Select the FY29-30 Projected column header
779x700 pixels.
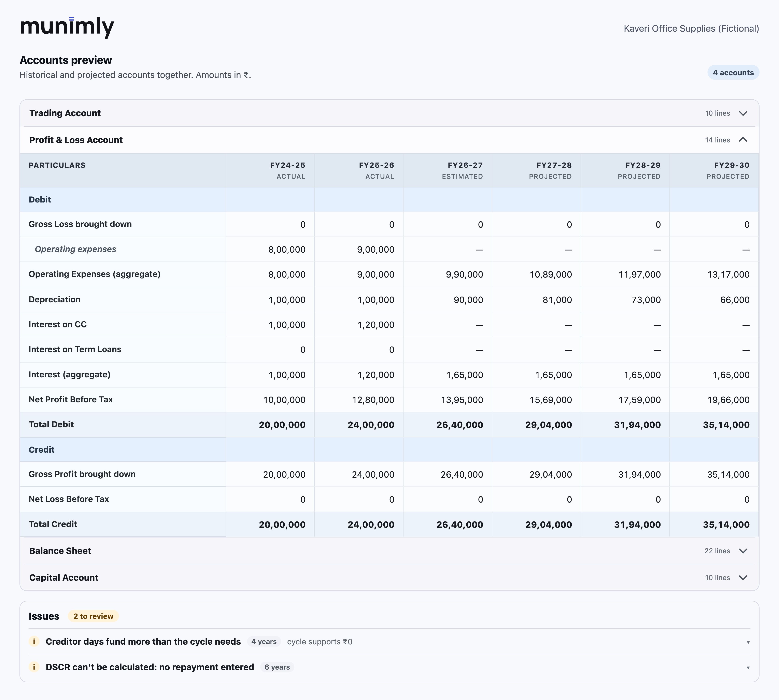click(x=714, y=170)
